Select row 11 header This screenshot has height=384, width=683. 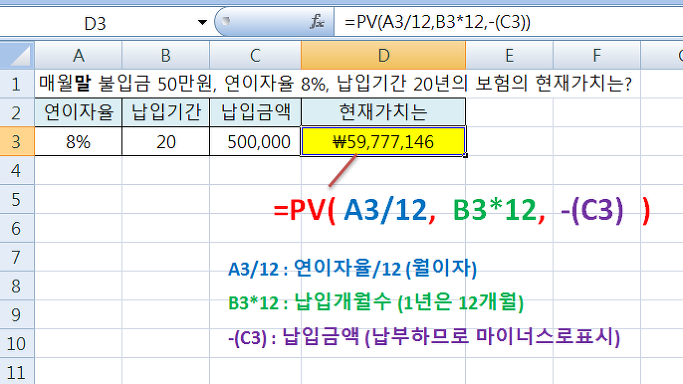[x=17, y=371]
